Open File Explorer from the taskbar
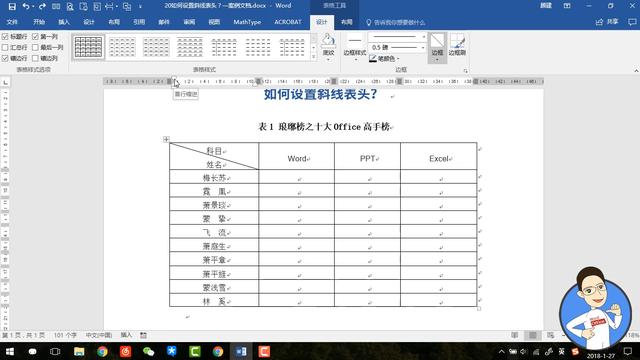 [79, 351]
